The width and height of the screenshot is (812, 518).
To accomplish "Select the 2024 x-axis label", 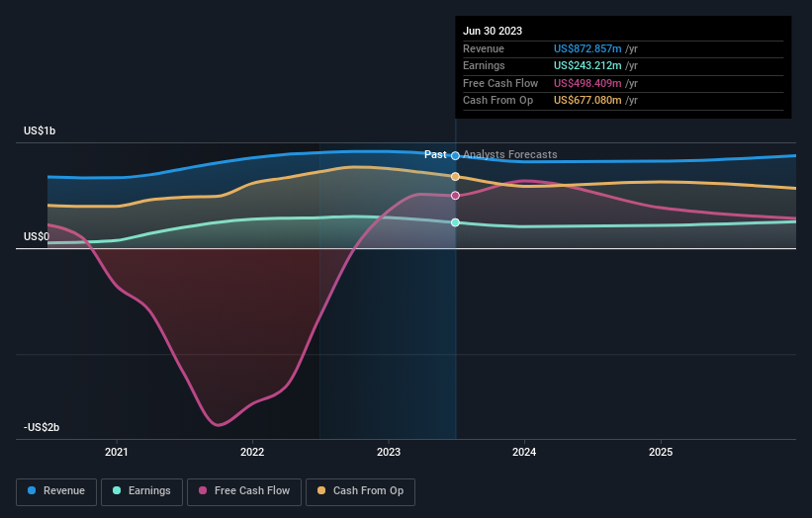I will point(524,452).
